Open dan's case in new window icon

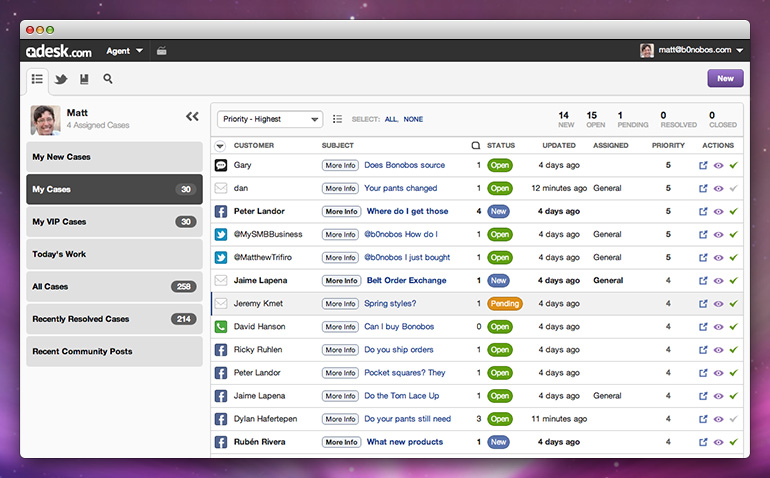coord(703,188)
